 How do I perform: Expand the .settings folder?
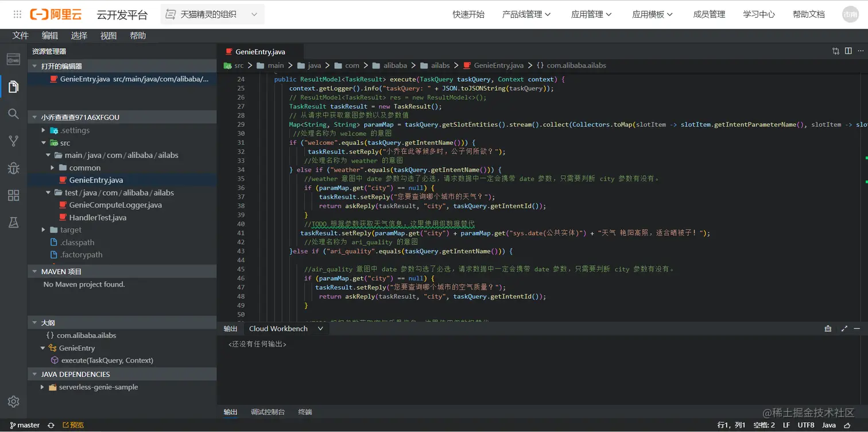(44, 130)
